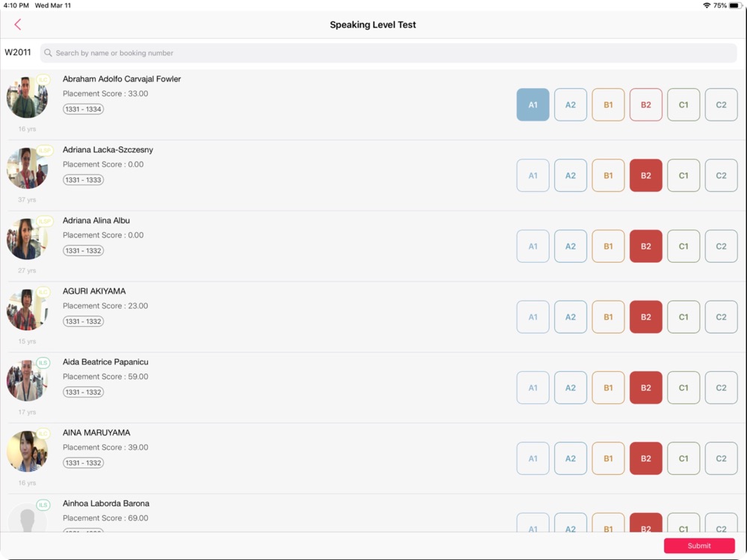Screen dimensions: 747x560
Task: Set Adriana Alina Albu's level to A1
Action: tap(533, 246)
